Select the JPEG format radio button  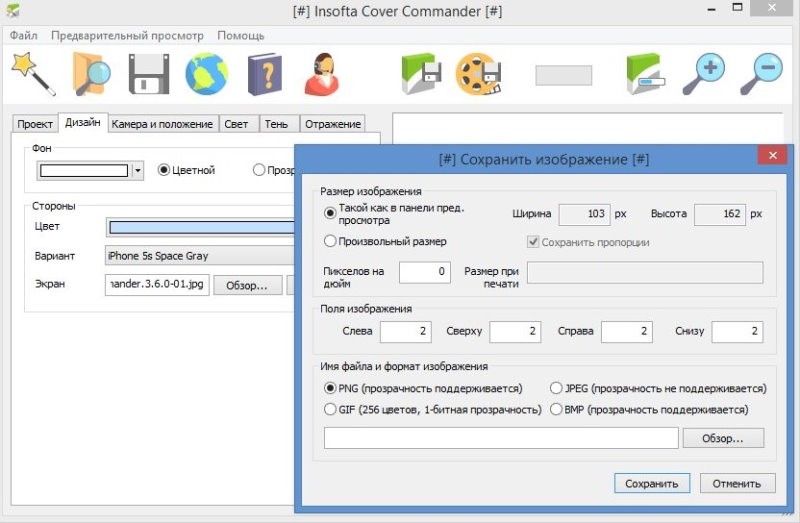[556, 388]
